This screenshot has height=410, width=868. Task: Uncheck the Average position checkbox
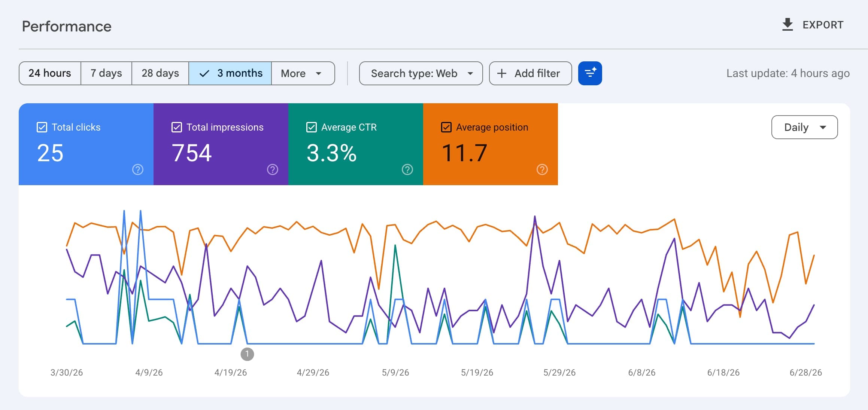pos(446,127)
